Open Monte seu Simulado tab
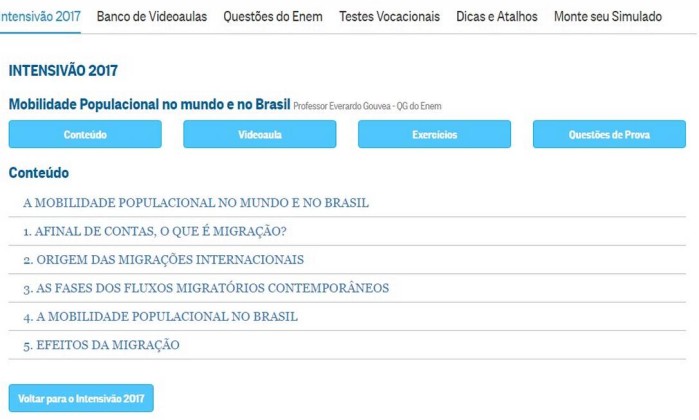 click(608, 17)
